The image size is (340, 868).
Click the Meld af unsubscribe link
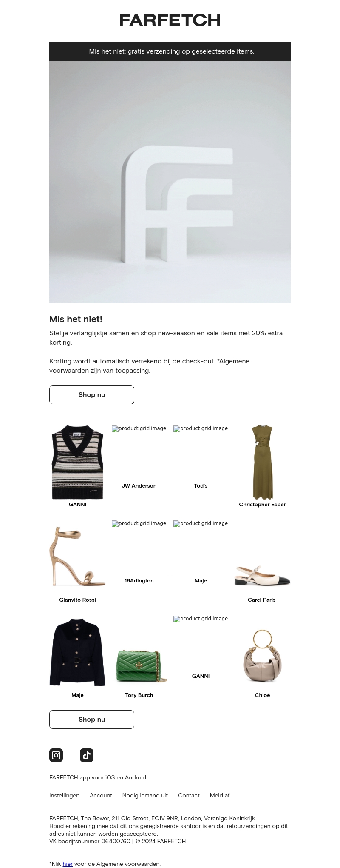(x=220, y=795)
